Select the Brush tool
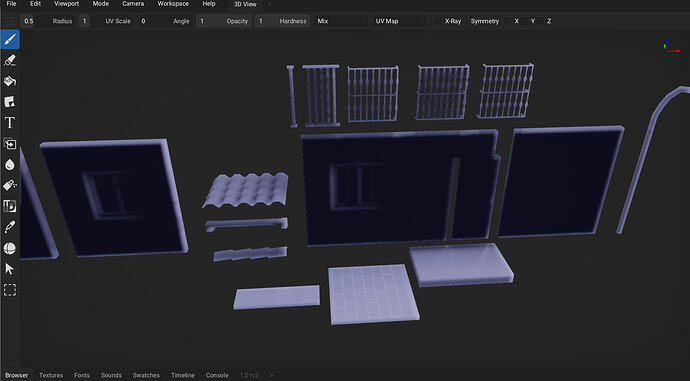Screen dimensions: 690x381 coord(10,40)
